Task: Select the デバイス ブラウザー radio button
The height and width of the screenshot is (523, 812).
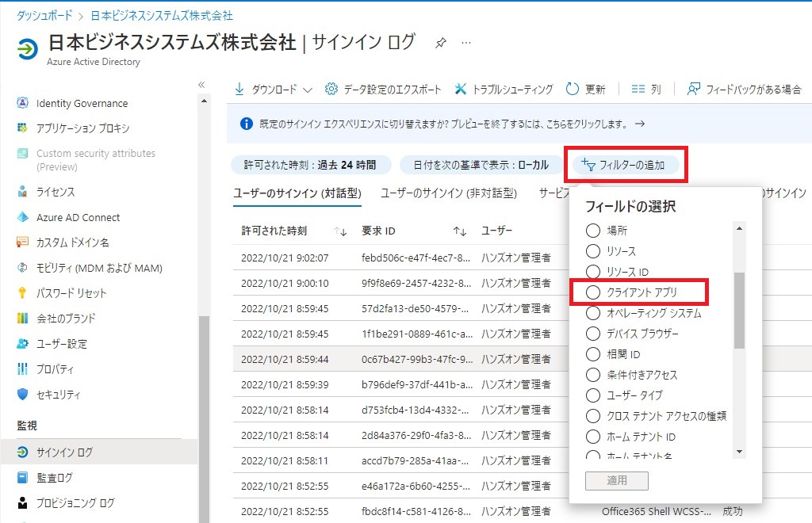Action: (x=593, y=334)
